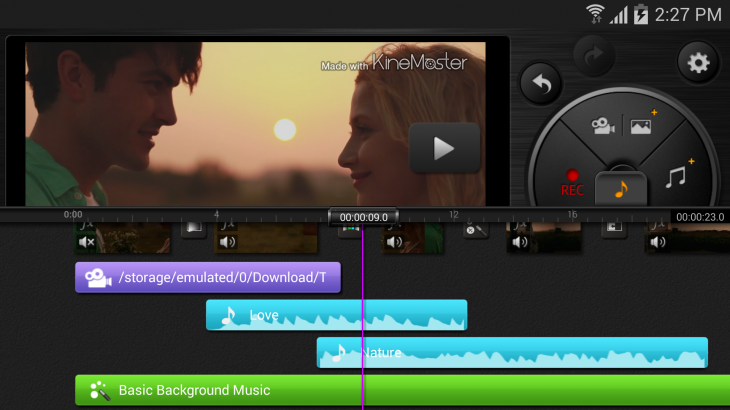This screenshot has height=410, width=730.
Task: Mute the second video clip's audio
Action: [x=228, y=241]
